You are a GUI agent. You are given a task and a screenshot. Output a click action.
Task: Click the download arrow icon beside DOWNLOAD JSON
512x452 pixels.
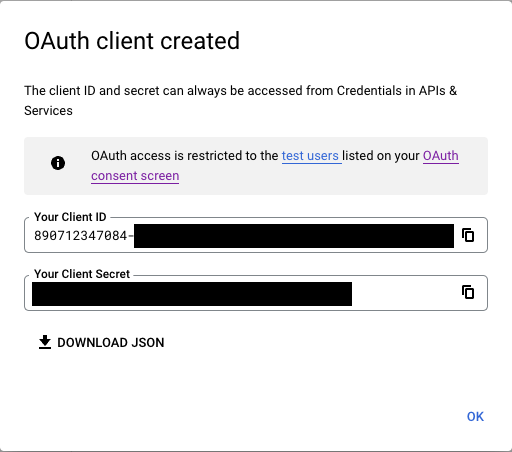pyautogui.click(x=45, y=342)
